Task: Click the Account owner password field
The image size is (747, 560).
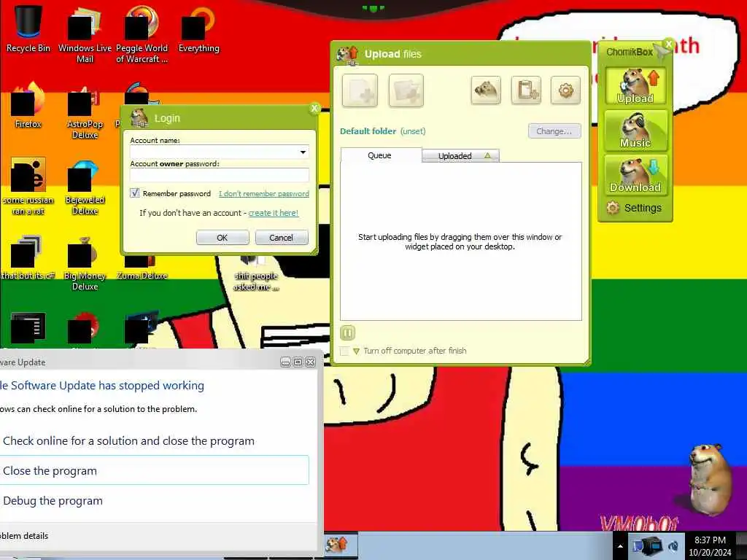Action: (220, 175)
